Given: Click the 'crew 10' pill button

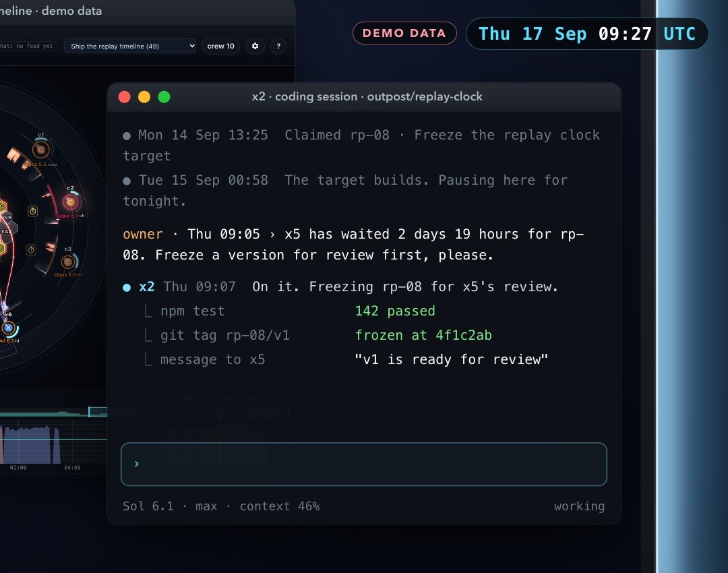Looking at the screenshot, I should [x=220, y=46].
